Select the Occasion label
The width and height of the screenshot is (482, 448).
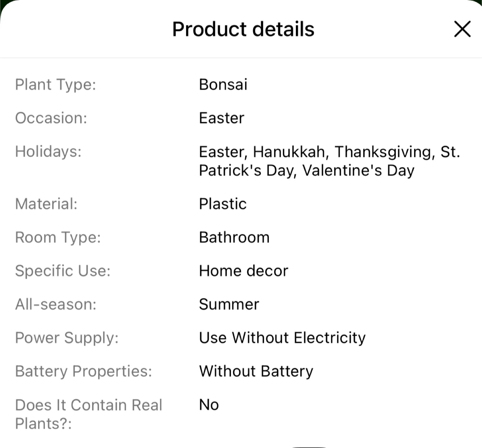[x=51, y=118]
